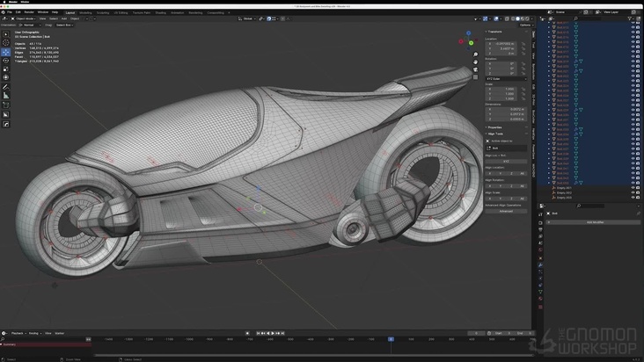Image resolution: width=644 pixels, height=362 pixels.
Task: Open the XYZ Euler rotation mode dropdown
Action: [506, 79]
